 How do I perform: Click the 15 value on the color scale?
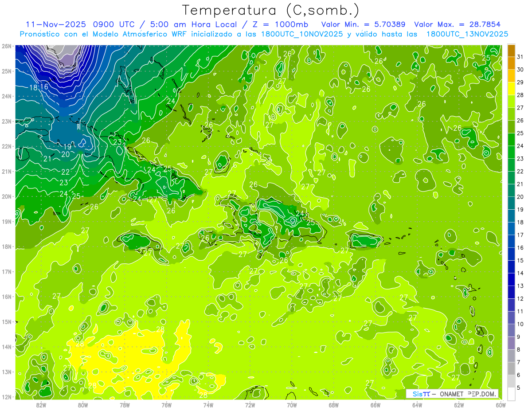tap(520, 260)
